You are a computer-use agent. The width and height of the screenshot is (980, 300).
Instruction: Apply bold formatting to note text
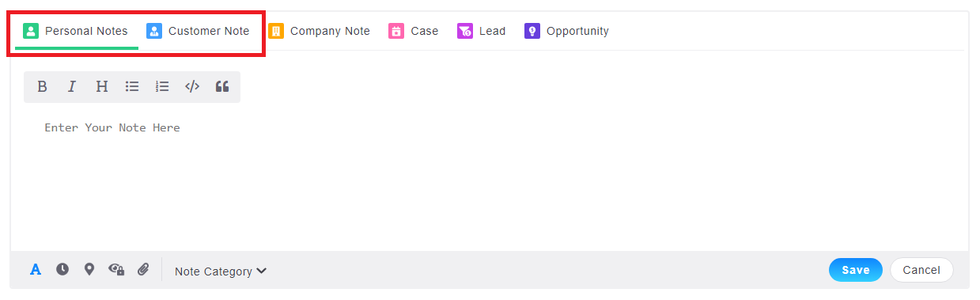(x=42, y=87)
